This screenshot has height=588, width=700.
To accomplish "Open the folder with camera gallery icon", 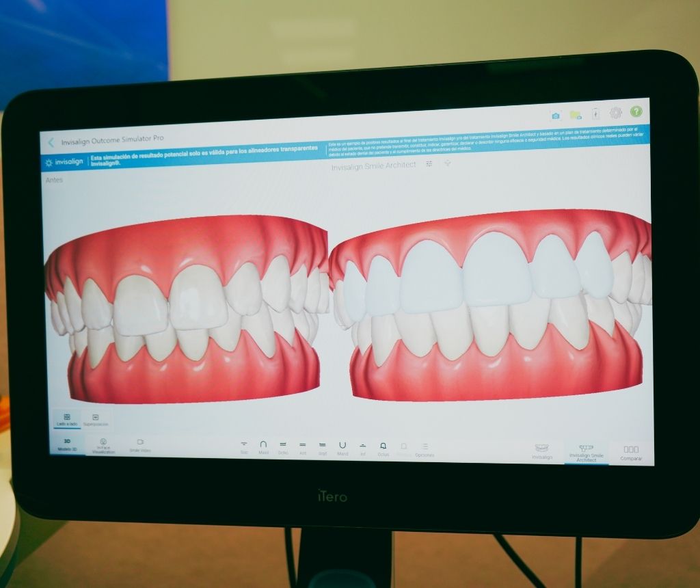I will coord(576,115).
